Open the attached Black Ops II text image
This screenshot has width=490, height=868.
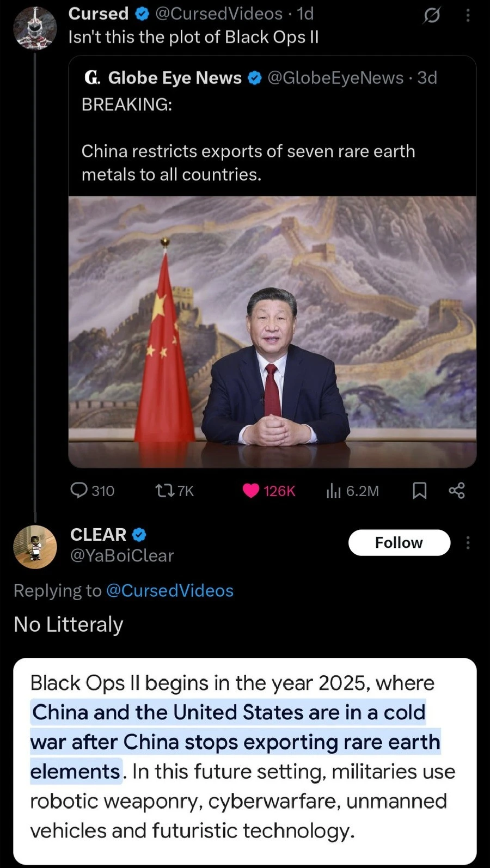point(245,761)
